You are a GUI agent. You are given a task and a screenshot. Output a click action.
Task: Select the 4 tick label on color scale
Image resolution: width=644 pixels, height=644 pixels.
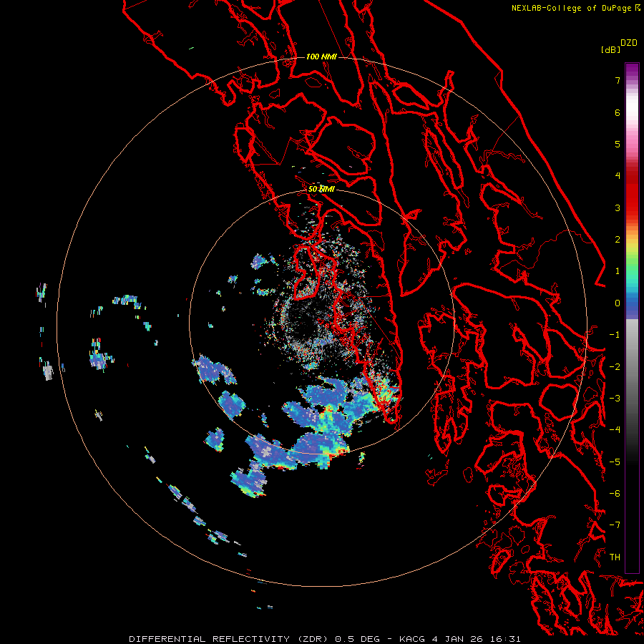tap(618, 176)
